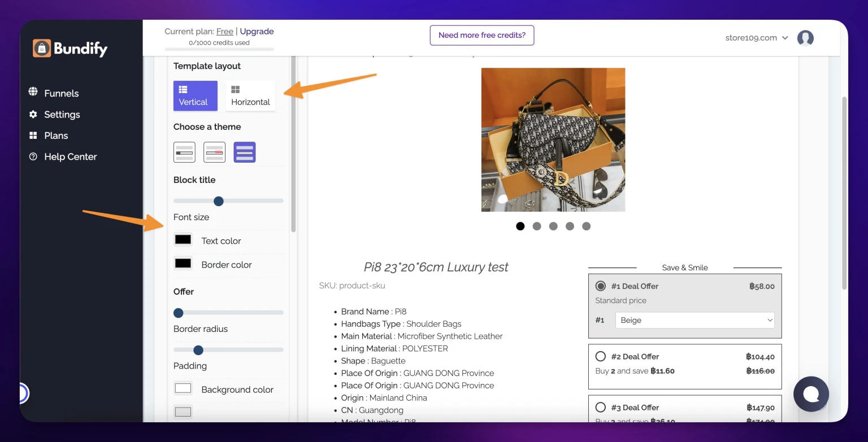868x442 pixels.
Task: Open the user avatar icon
Action: [805, 38]
